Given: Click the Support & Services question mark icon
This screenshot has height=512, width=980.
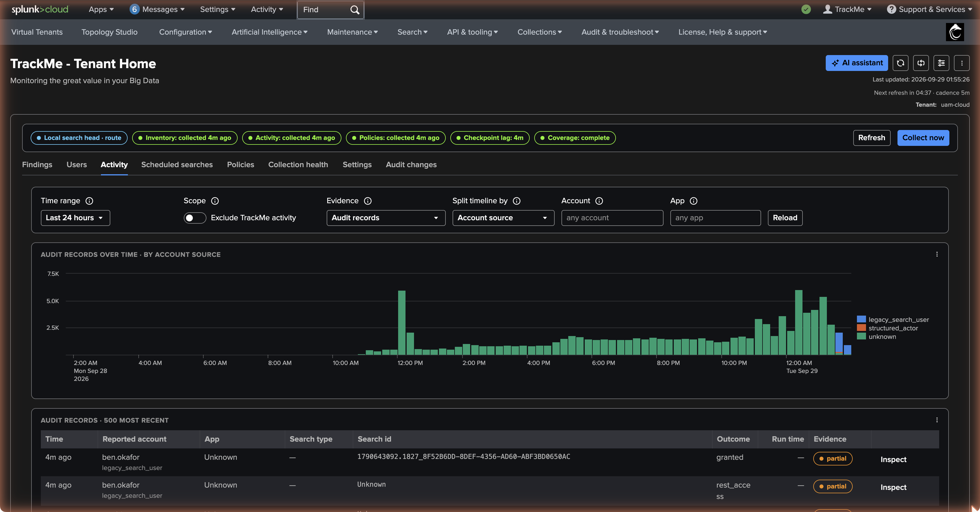Looking at the screenshot, I should click(891, 10).
